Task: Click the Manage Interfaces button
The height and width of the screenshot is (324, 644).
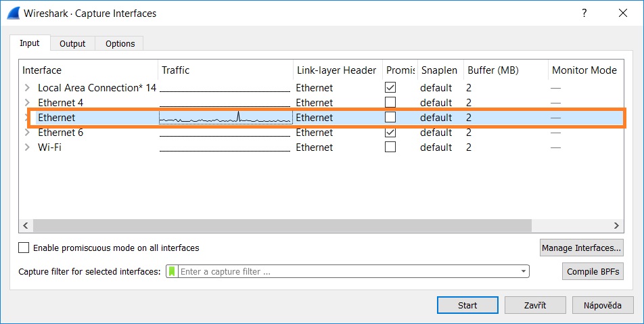Action: click(581, 248)
